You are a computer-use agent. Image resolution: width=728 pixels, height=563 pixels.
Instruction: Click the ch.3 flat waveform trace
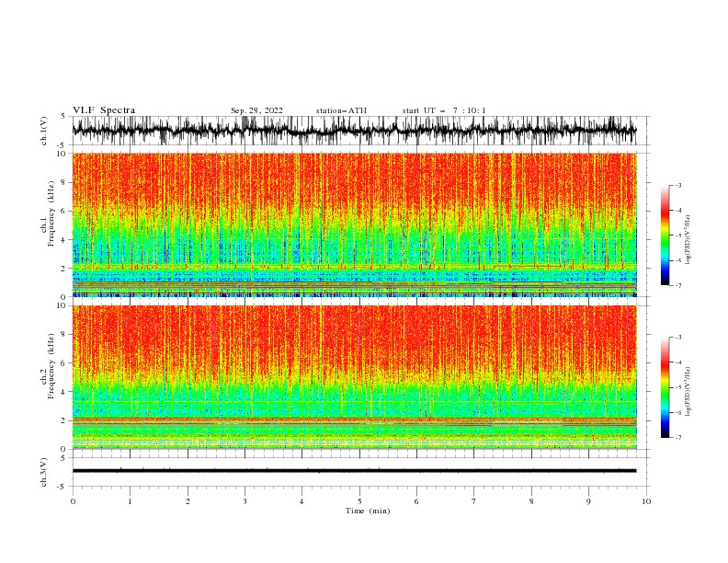pos(354,471)
